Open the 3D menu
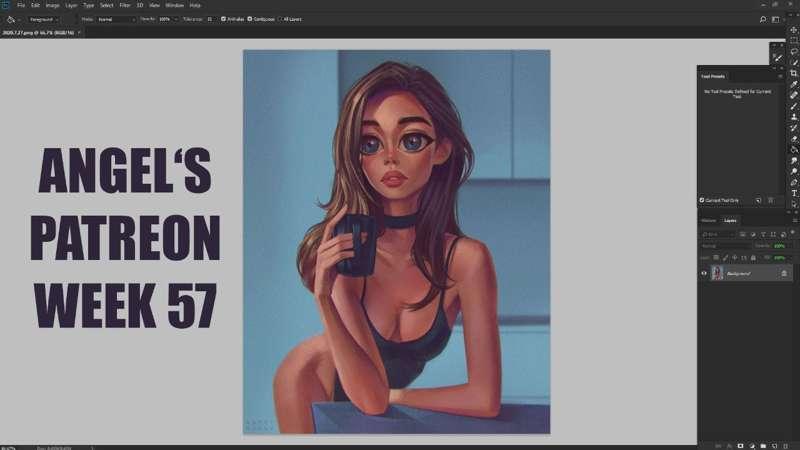800x450 pixels. pos(140,5)
